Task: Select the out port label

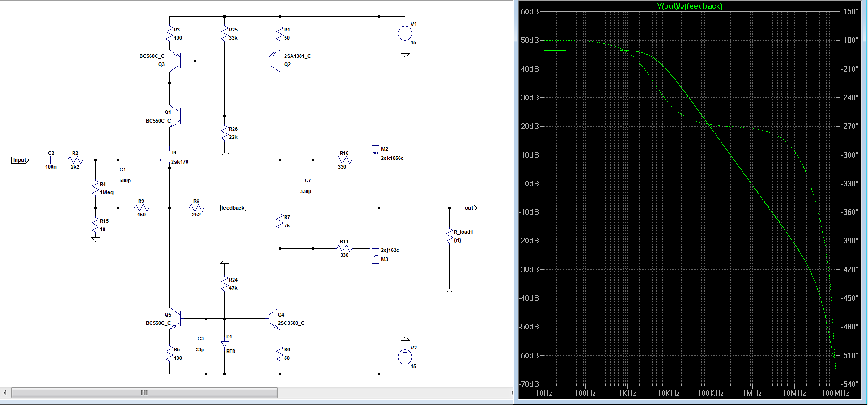Action: 470,208
